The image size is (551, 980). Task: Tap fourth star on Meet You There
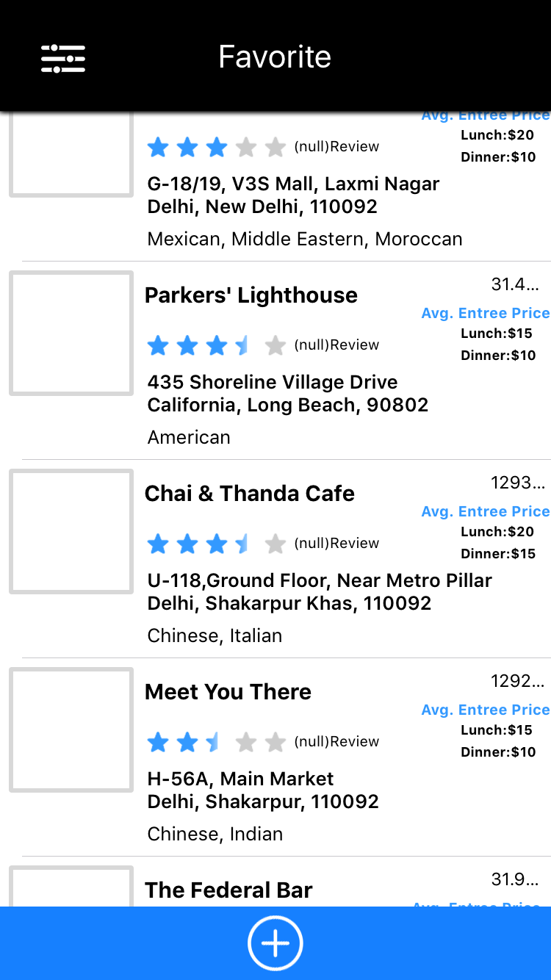point(246,742)
